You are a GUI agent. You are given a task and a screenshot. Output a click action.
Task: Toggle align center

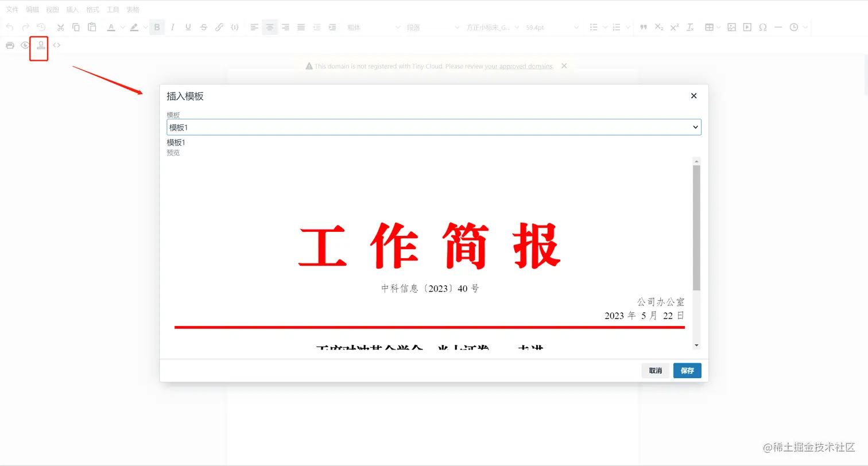tap(270, 27)
